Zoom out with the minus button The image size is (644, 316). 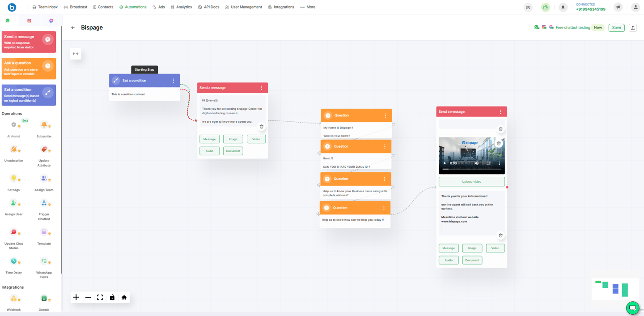point(88,297)
